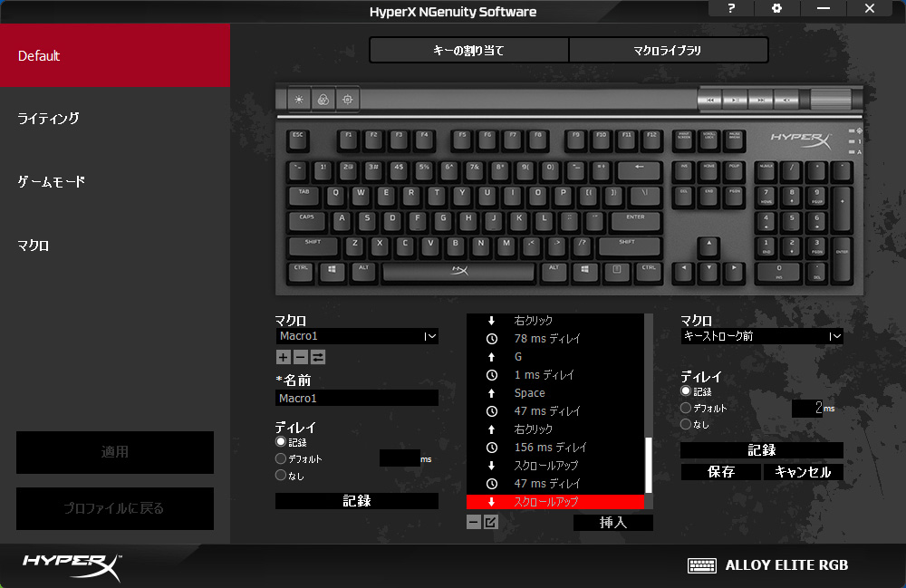Select the 78 ms ディレイ event row
The image size is (906, 588).
pos(555,339)
